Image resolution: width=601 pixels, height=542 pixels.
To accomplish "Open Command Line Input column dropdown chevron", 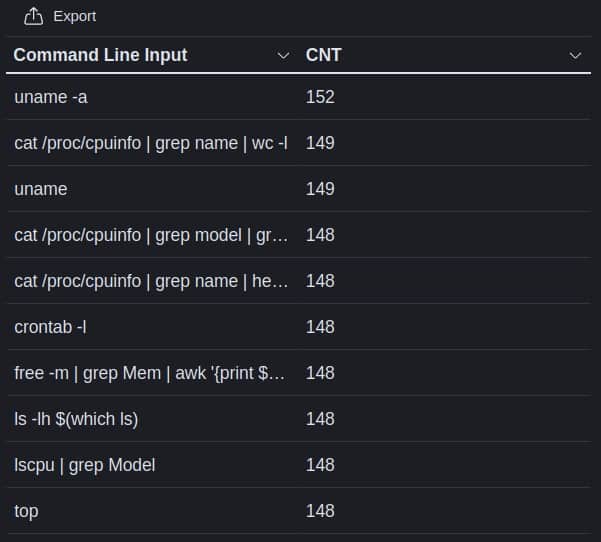I will (x=283, y=56).
